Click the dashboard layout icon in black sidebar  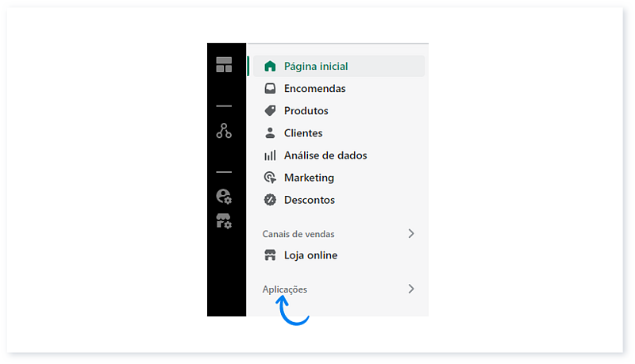224,65
